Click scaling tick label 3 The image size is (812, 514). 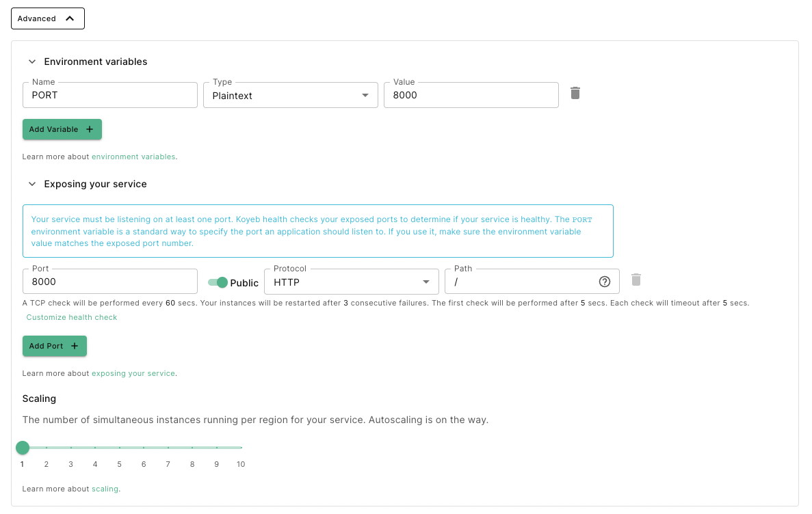(x=71, y=464)
